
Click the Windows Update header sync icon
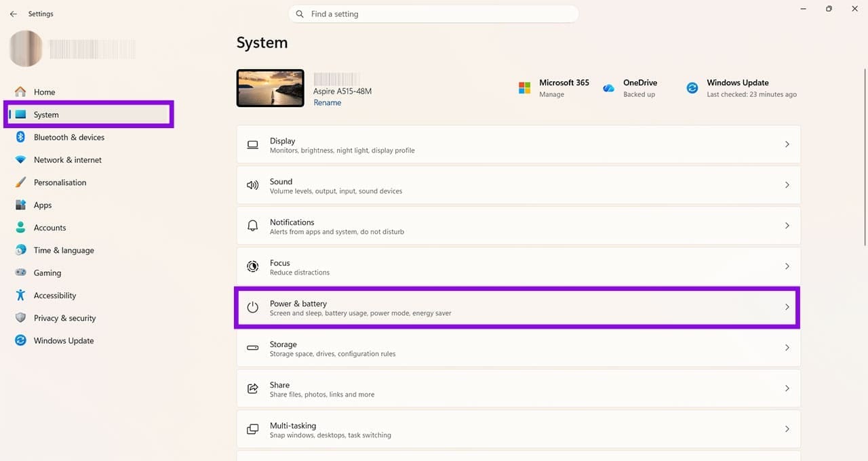coord(692,88)
